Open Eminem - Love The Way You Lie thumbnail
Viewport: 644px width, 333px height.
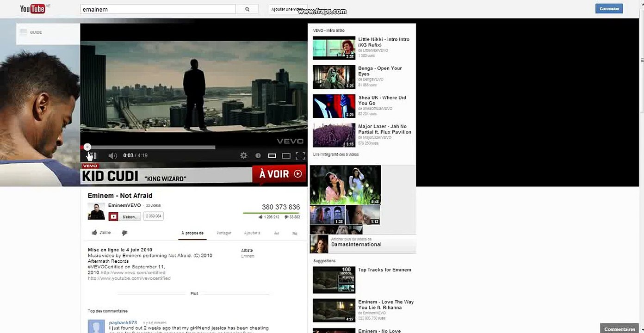coord(334,310)
